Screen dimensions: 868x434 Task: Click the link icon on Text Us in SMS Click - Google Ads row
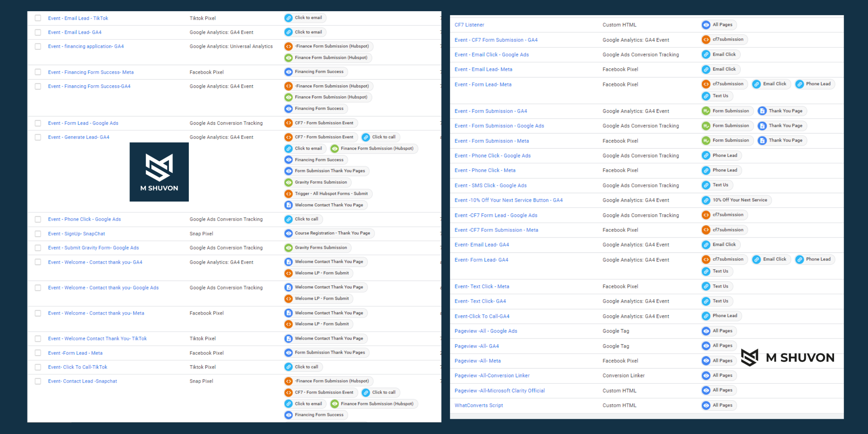pos(706,185)
